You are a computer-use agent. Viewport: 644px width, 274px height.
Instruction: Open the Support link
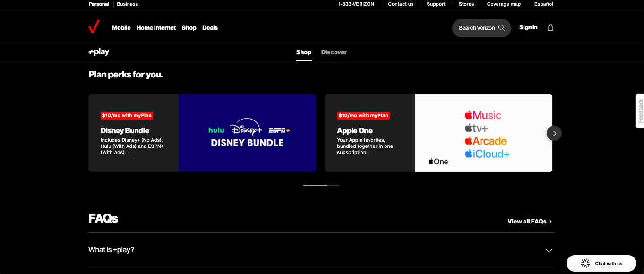click(x=436, y=4)
